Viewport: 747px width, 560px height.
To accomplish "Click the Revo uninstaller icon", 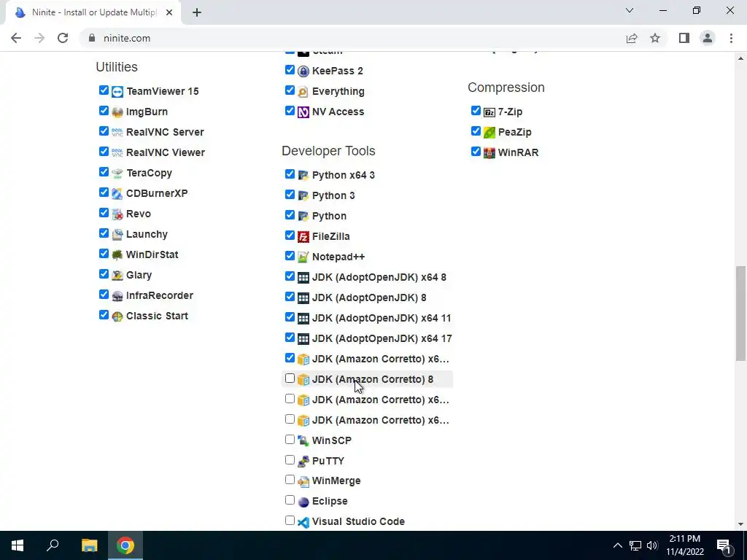I will (117, 214).
